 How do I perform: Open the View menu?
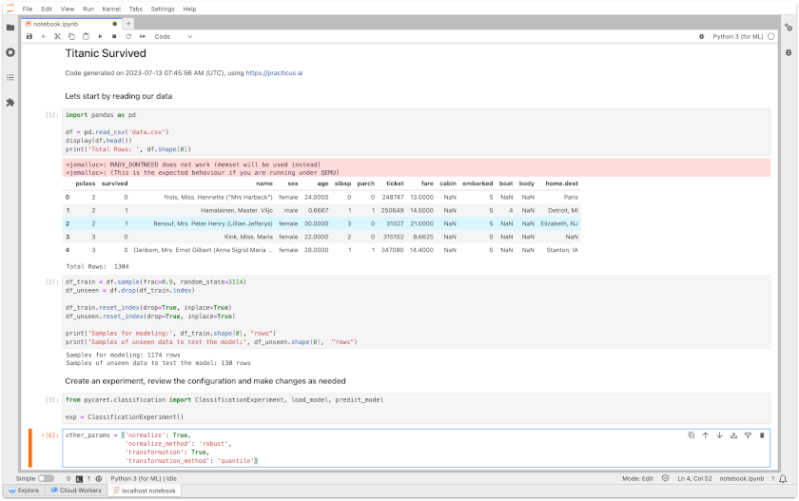tap(67, 9)
